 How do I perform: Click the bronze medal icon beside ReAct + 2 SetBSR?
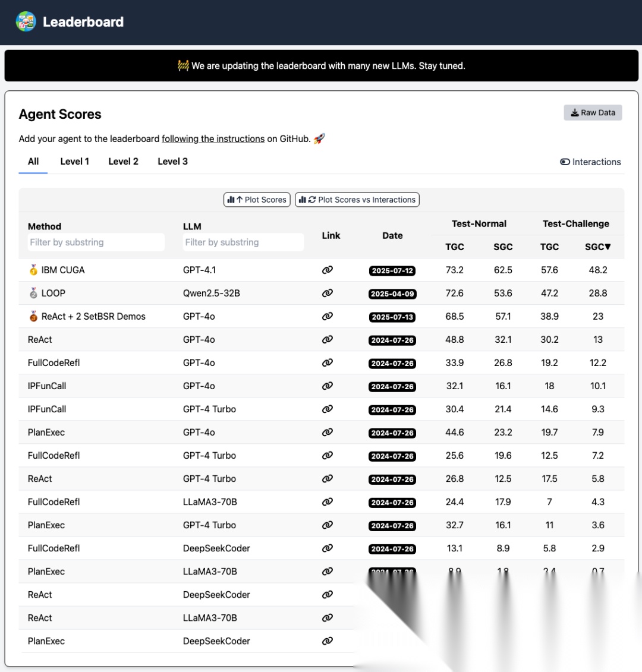pyautogui.click(x=33, y=316)
